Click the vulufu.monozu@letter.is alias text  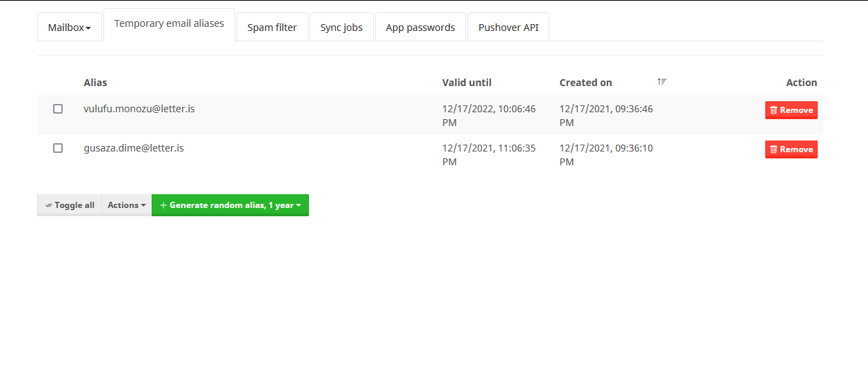point(139,109)
